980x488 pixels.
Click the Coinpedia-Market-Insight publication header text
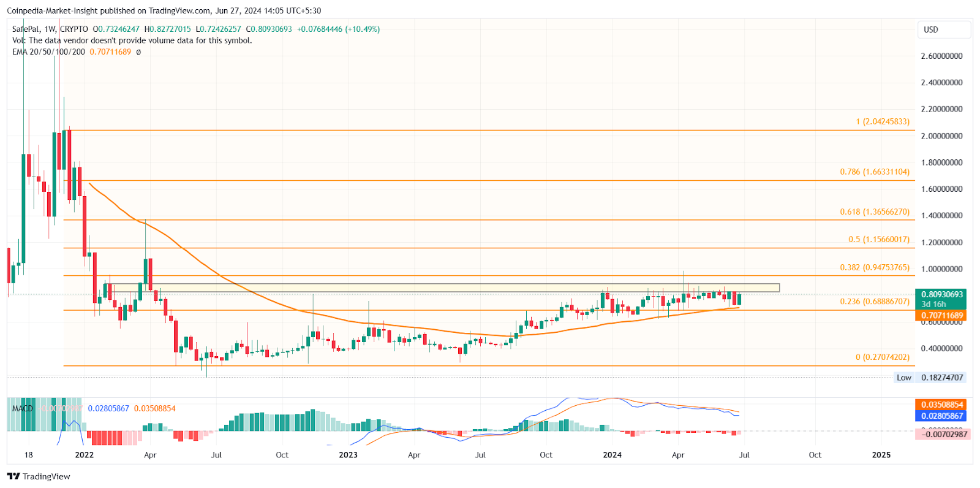pyautogui.click(x=164, y=10)
